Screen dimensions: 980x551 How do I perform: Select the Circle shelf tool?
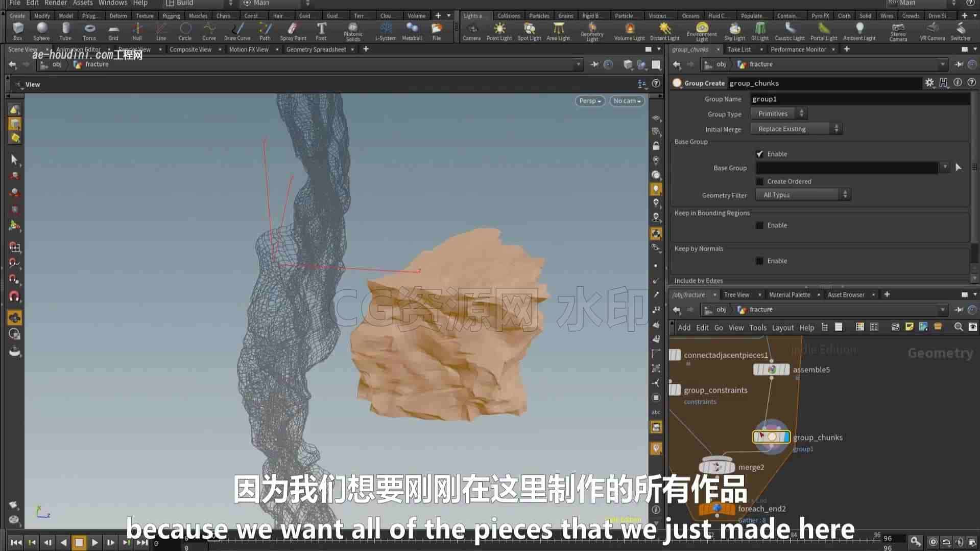185,31
